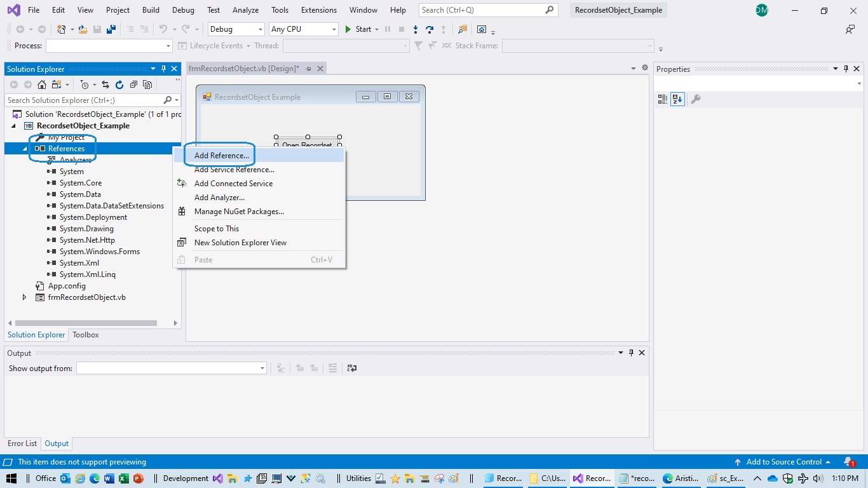Sort the Properties panel alphabetically
The width and height of the screenshot is (868, 488).
pyautogui.click(x=677, y=99)
